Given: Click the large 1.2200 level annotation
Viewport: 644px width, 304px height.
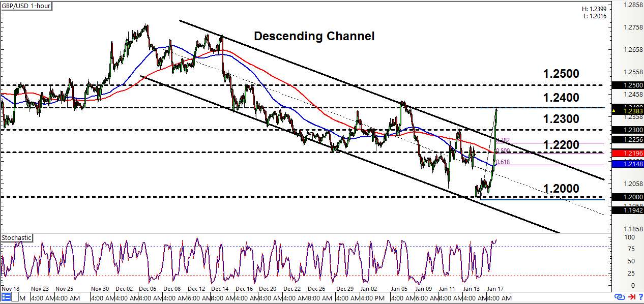Looking at the screenshot, I should [561, 145].
